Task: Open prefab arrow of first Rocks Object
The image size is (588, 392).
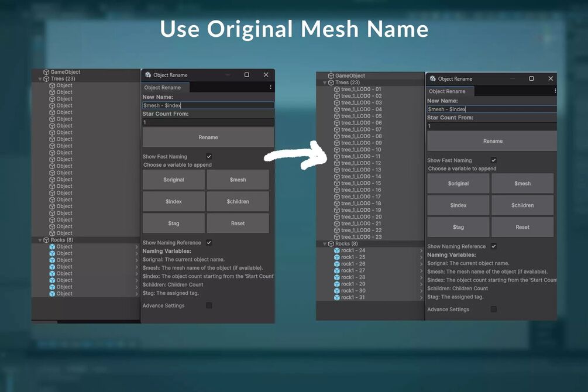Action: click(136, 247)
